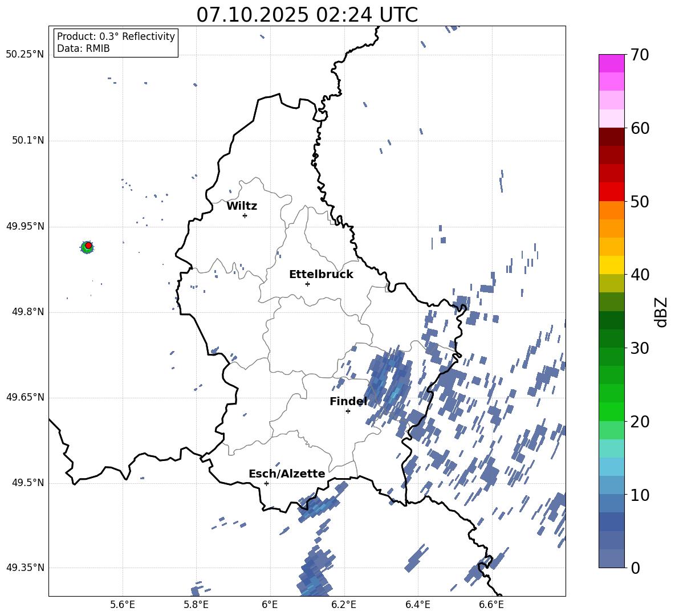The height and width of the screenshot is (616, 675).
Task: Click the dark maroon colorbar swatch below 60
Action: (x=611, y=136)
